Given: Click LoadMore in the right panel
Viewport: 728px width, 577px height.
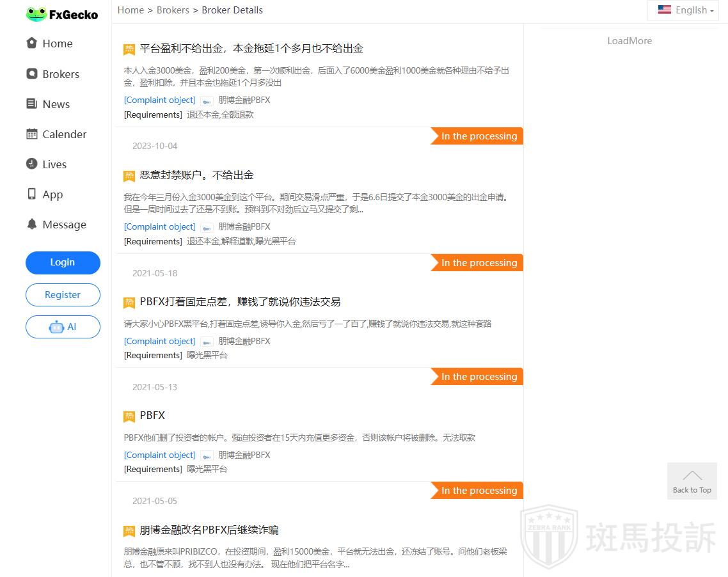Looking at the screenshot, I should (629, 41).
